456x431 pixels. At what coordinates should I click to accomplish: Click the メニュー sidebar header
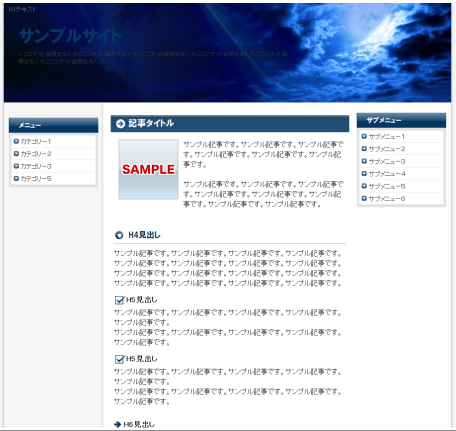click(x=53, y=125)
